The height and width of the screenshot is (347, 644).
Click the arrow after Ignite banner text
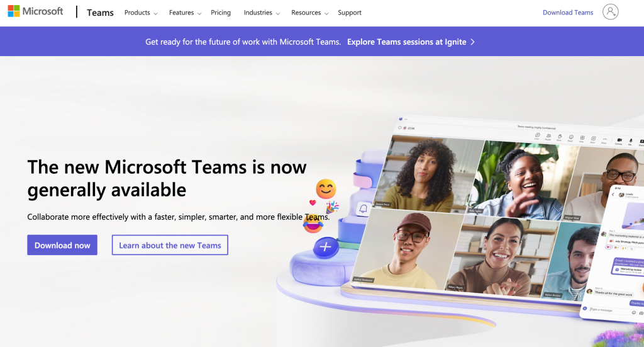click(x=472, y=42)
